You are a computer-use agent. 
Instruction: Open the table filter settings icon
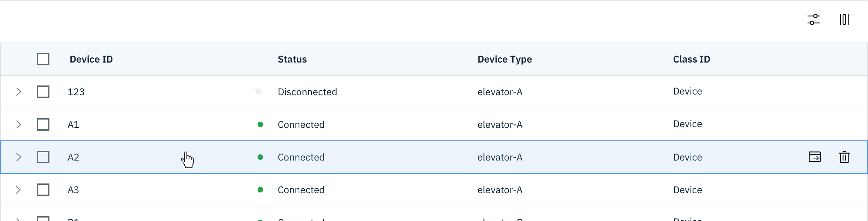[x=814, y=20]
